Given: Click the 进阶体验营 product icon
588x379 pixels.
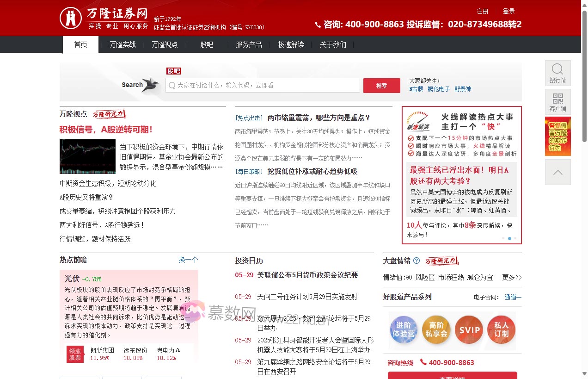Looking at the screenshot, I should pyautogui.click(x=404, y=329).
